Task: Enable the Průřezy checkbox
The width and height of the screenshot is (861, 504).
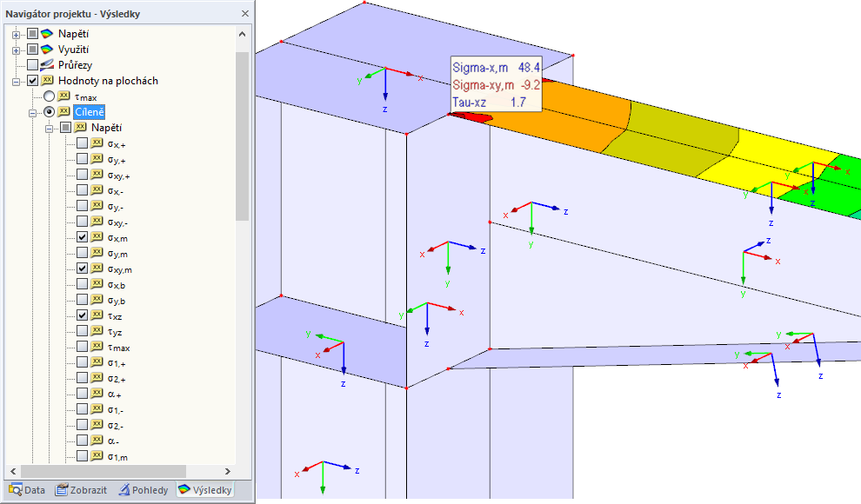Action: (32, 64)
